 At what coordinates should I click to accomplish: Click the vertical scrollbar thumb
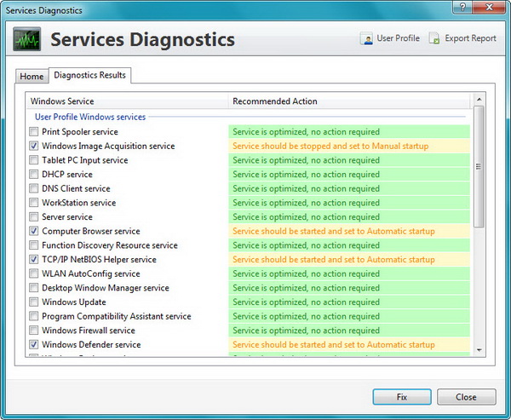coord(479,167)
